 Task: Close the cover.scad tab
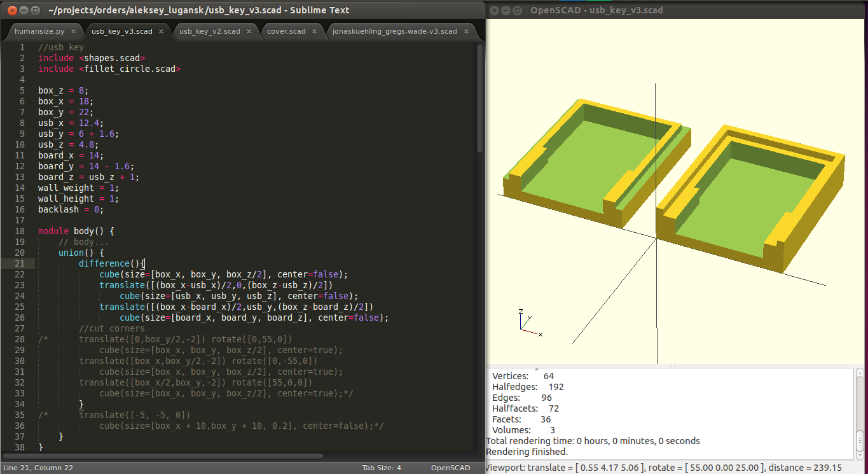click(315, 31)
